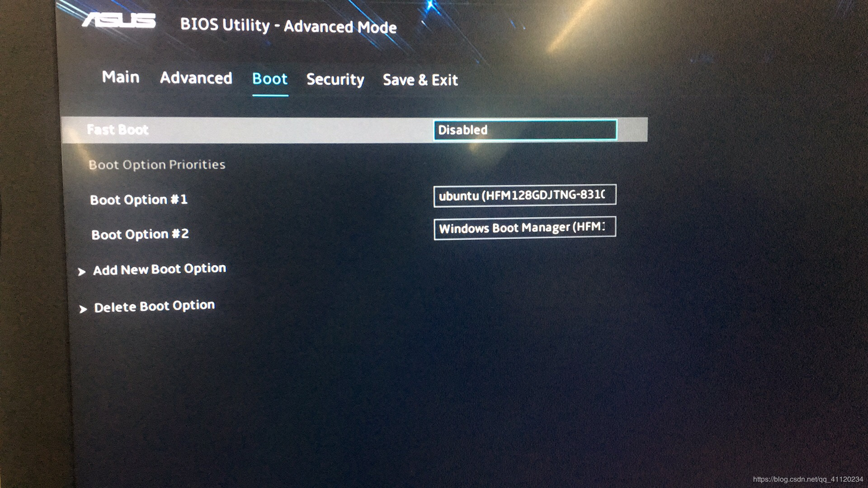Click the blank end of the Fast Boot row

pos(633,130)
